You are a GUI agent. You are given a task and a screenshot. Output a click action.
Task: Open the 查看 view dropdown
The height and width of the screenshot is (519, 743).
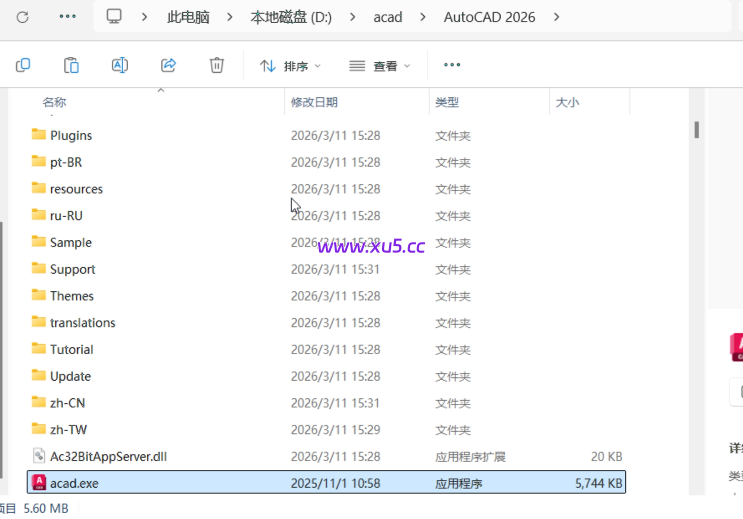[380, 66]
